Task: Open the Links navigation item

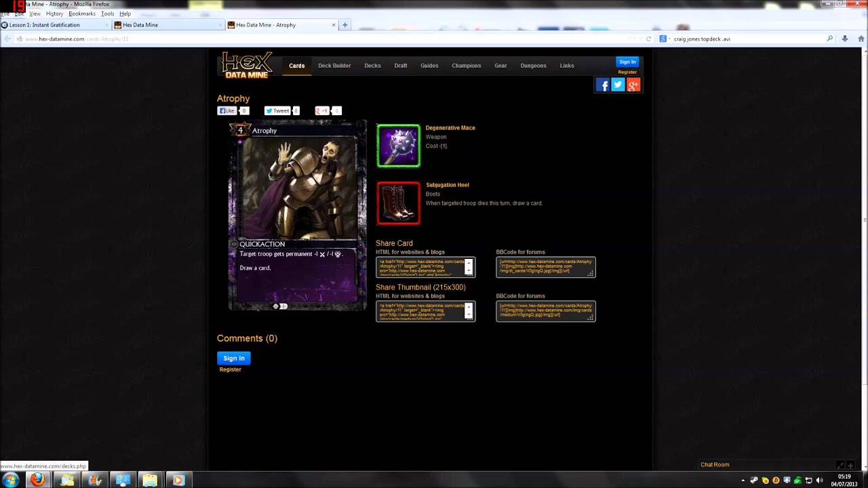Action: (x=567, y=66)
